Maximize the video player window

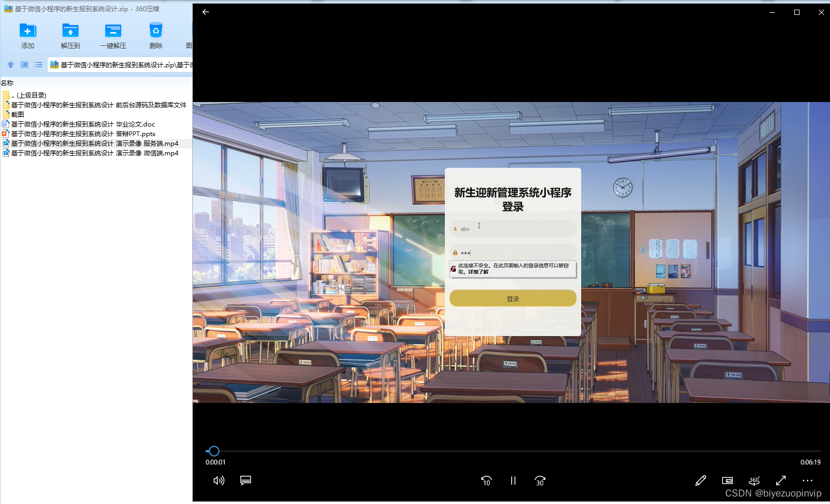pyautogui.click(x=797, y=12)
